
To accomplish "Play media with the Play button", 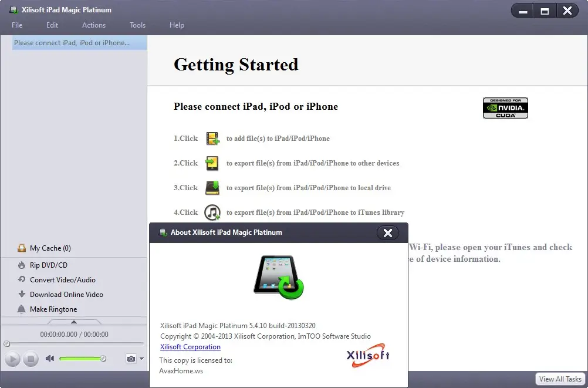I will (12, 359).
